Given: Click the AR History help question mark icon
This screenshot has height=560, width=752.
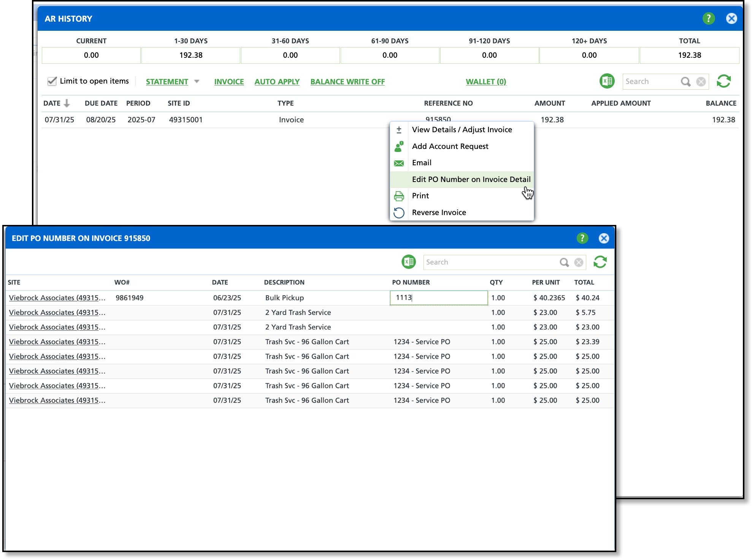Looking at the screenshot, I should [708, 19].
